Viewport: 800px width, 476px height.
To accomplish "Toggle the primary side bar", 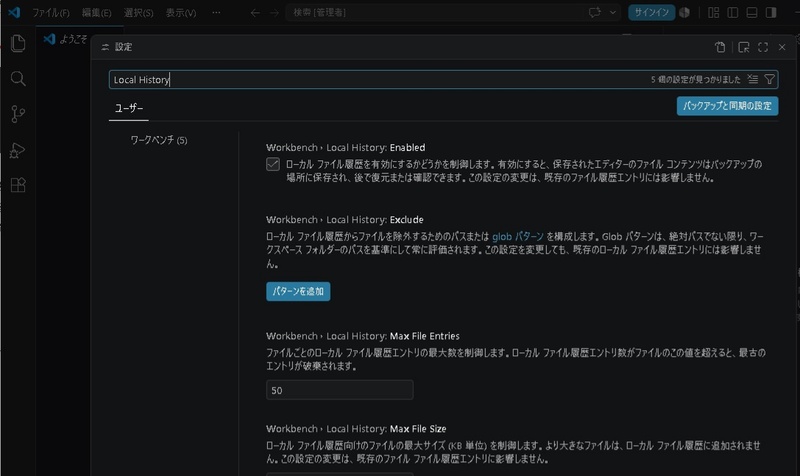I will pos(733,12).
